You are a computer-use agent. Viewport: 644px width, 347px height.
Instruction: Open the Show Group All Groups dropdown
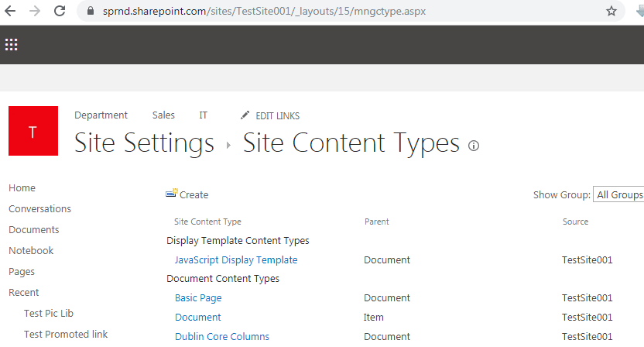coord(618,194)
